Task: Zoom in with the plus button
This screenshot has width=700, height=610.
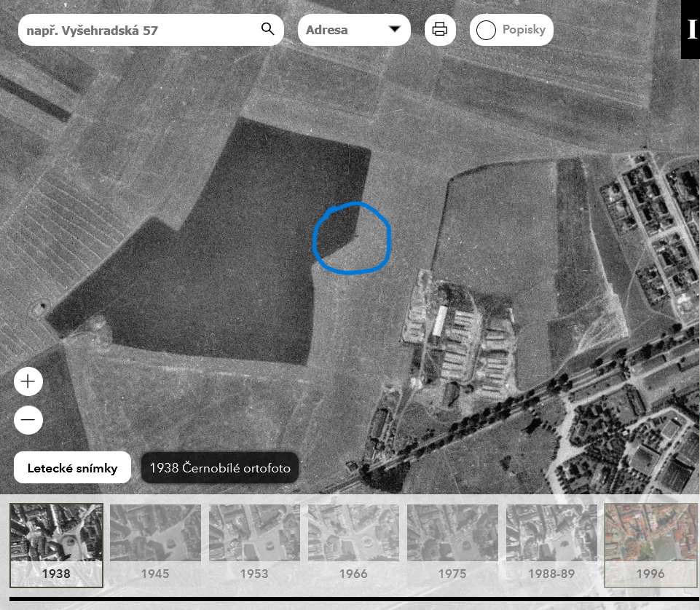Action: point(28,381)
